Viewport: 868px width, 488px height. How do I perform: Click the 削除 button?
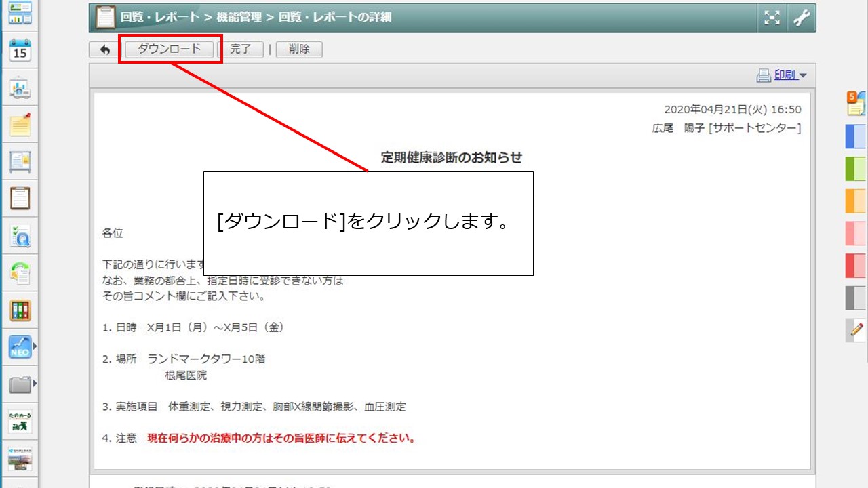pyautogui.click(x=299, y=49)
